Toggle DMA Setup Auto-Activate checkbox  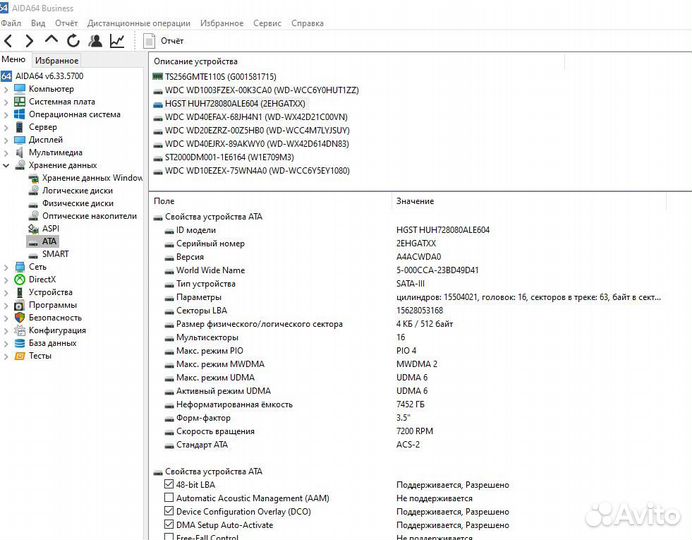tap(169, 525)
